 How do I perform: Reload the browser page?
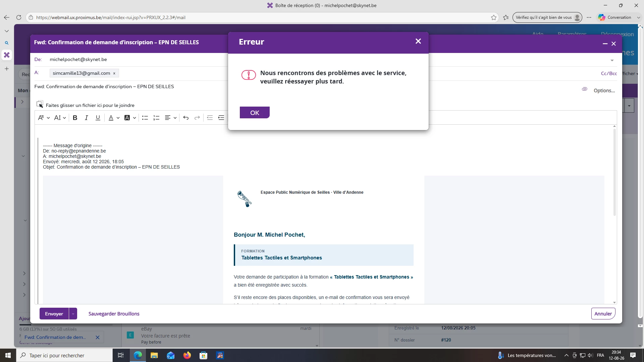coord(19,17)
